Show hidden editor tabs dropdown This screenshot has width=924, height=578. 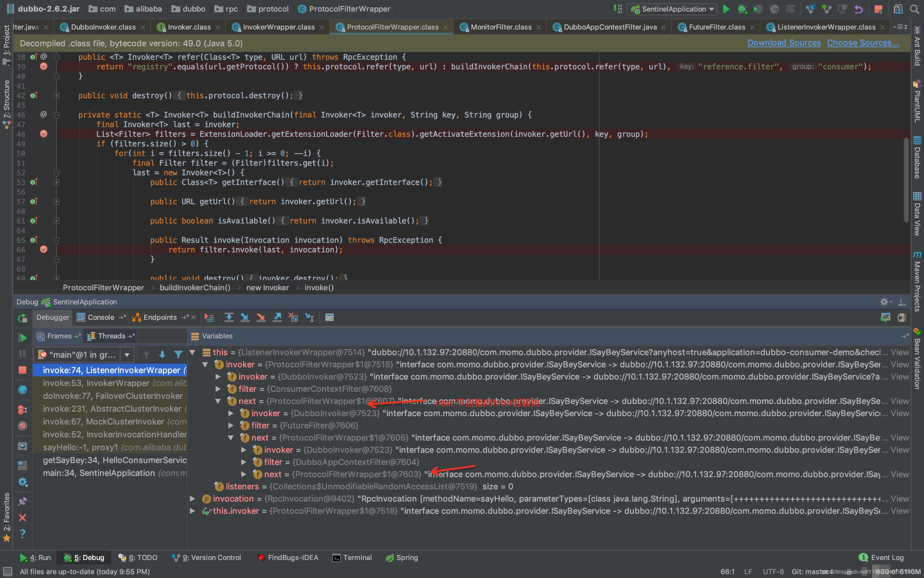coord(900,27)
